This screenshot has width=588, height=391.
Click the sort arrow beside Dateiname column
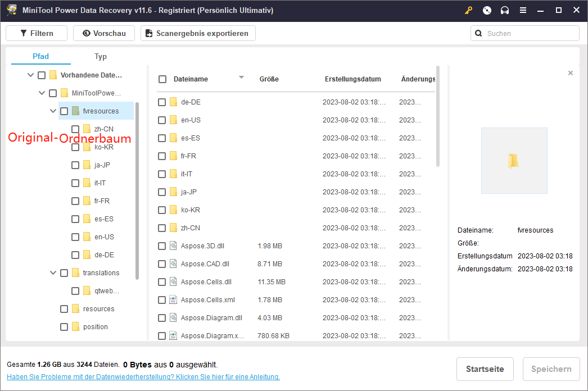coord(242,78)
